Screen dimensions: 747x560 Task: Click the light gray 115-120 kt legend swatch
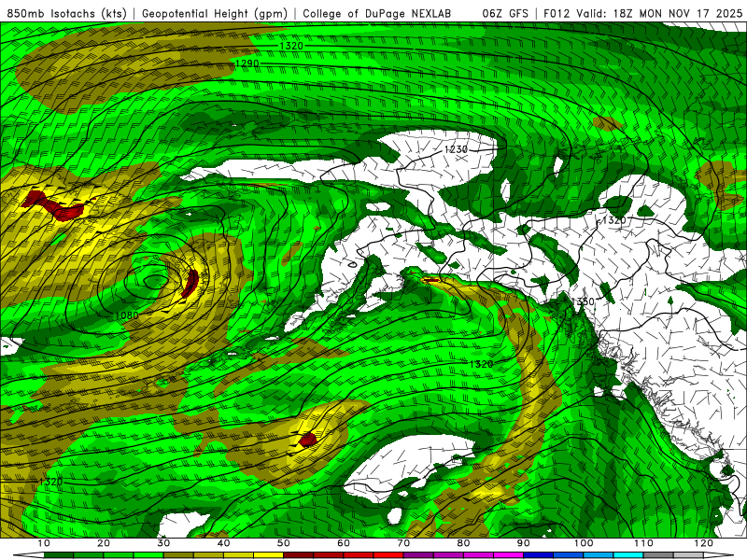[688, 555]
